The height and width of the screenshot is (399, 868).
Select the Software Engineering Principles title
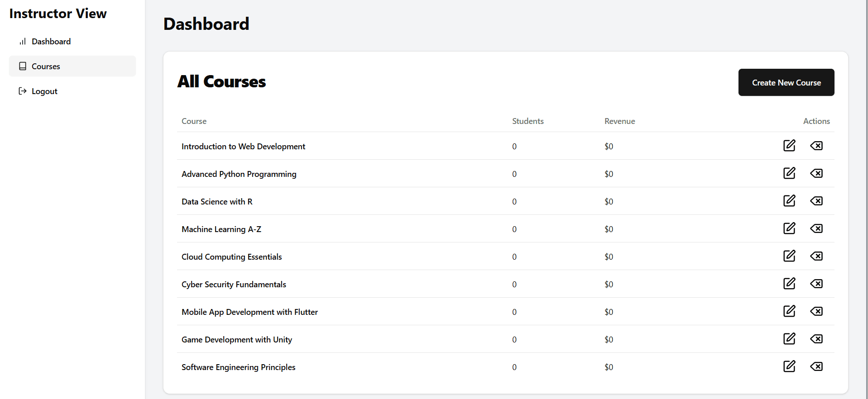238,367
